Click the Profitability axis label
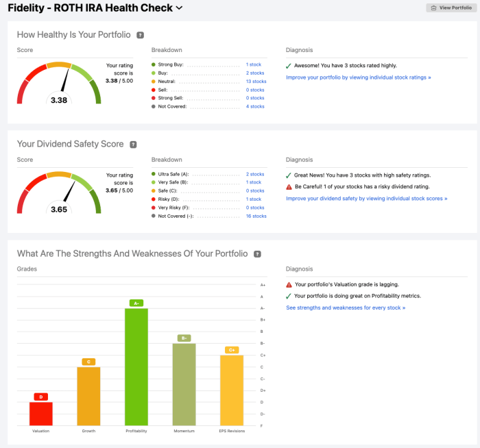This screenshot has height=448, width=480. pyautogui.click(x=136, y=431)
